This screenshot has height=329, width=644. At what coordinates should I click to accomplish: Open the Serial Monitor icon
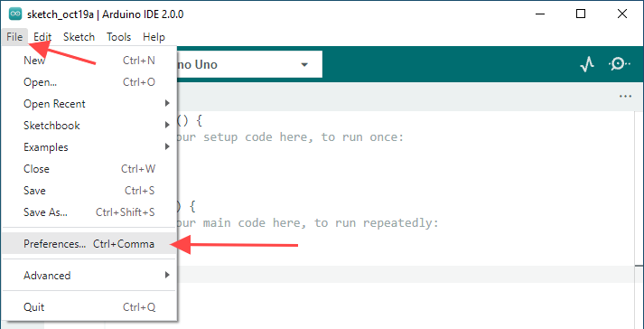pyautogui.click(x=619, y=64)
